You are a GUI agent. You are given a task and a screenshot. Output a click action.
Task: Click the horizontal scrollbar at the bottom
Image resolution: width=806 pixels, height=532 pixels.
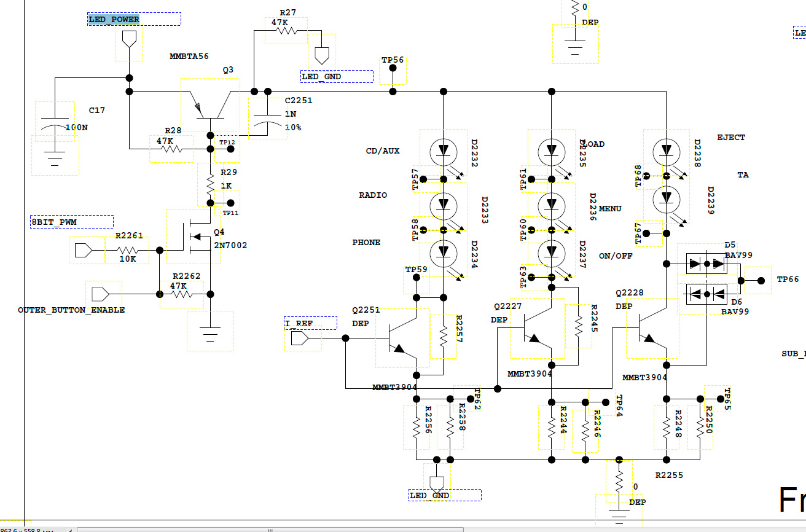pos(269,530)
